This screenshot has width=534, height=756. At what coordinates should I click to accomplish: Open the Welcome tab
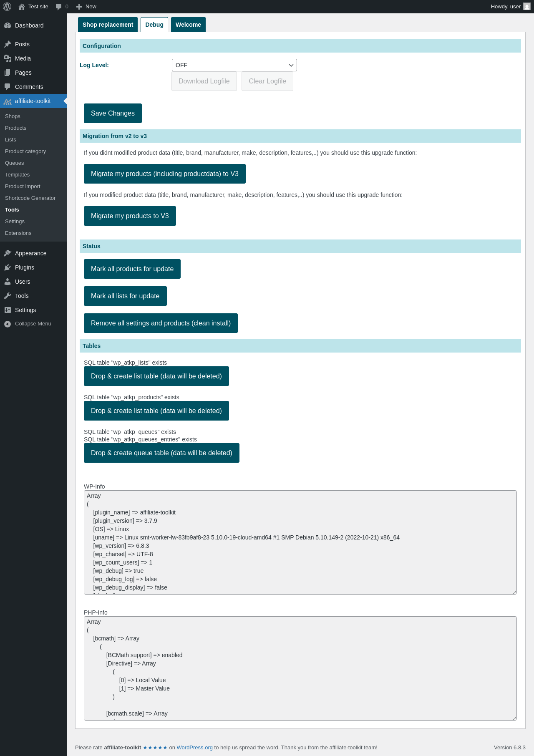tap(188, 25)
